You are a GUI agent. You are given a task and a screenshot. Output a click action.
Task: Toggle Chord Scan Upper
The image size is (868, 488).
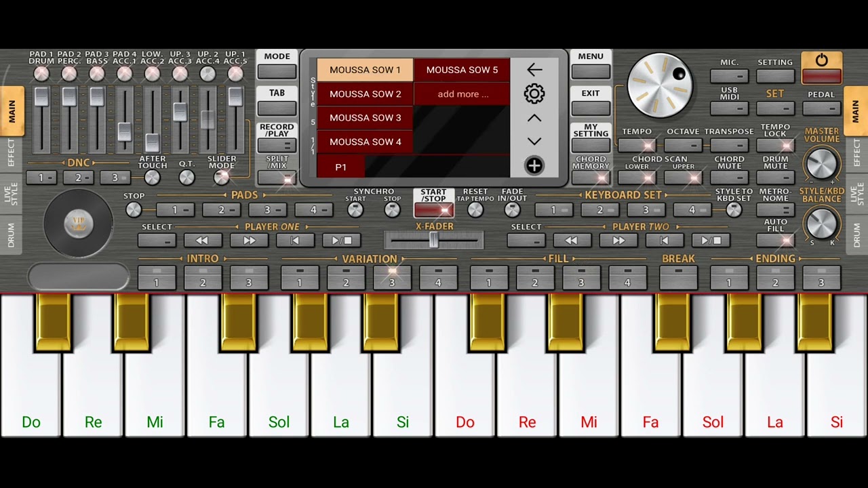683,178
